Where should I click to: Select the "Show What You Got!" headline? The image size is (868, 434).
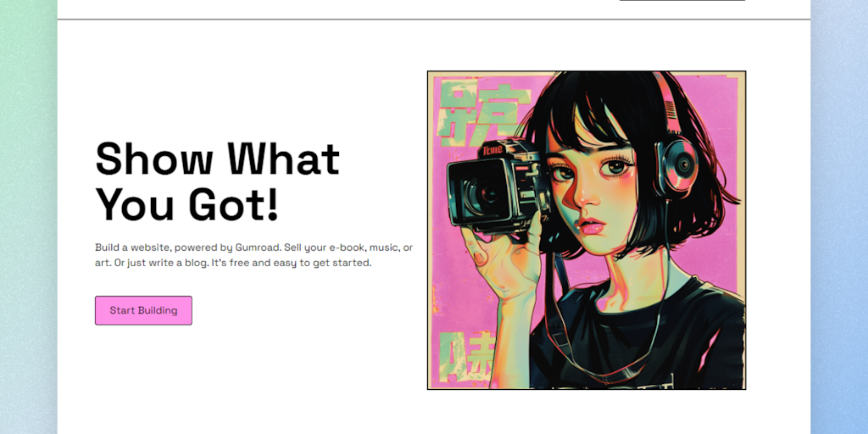click(217, 181)
